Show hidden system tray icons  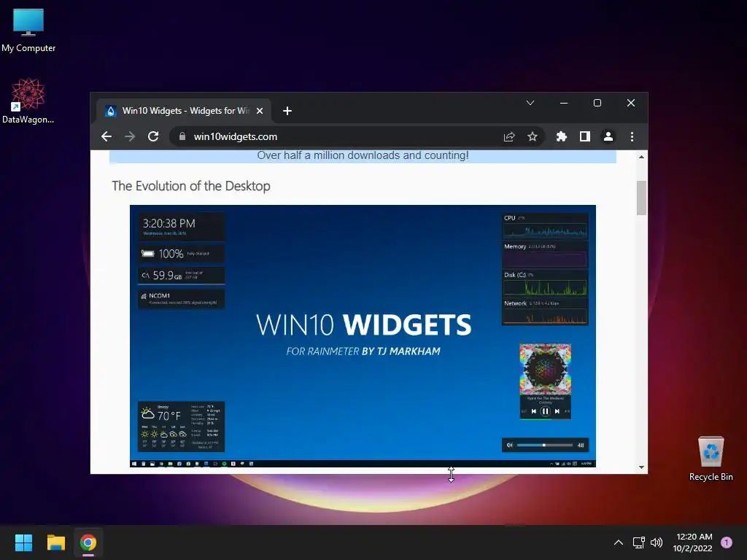[x=619, y=542]
